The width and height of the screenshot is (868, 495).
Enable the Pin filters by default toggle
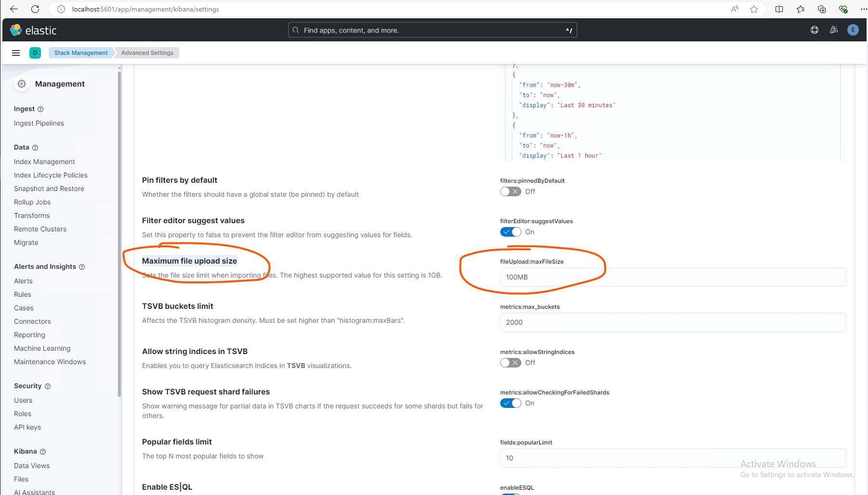(x=510, y=191)
